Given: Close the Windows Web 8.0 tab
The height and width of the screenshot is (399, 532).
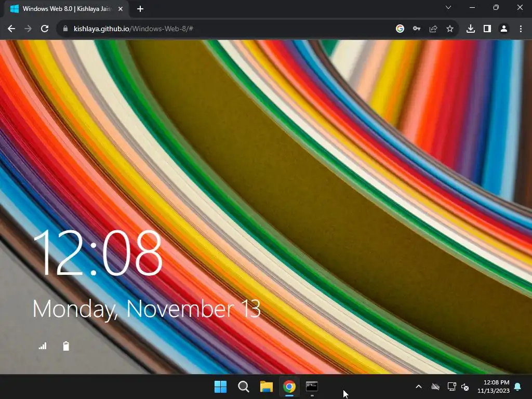Looking at the screenshot, I should click(121, 9).
